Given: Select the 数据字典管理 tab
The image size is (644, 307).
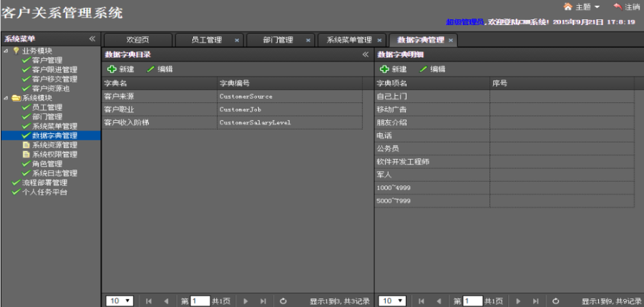Looking at the screenshot, I should click(421, 40).
